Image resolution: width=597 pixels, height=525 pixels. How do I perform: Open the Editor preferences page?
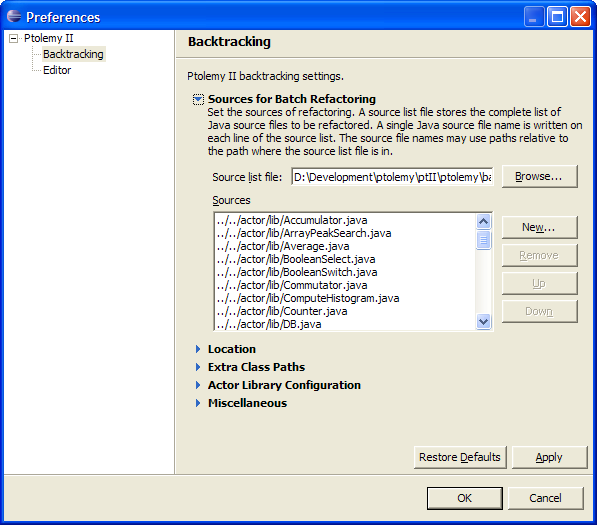pyautogui.click(x=57, y=70)
